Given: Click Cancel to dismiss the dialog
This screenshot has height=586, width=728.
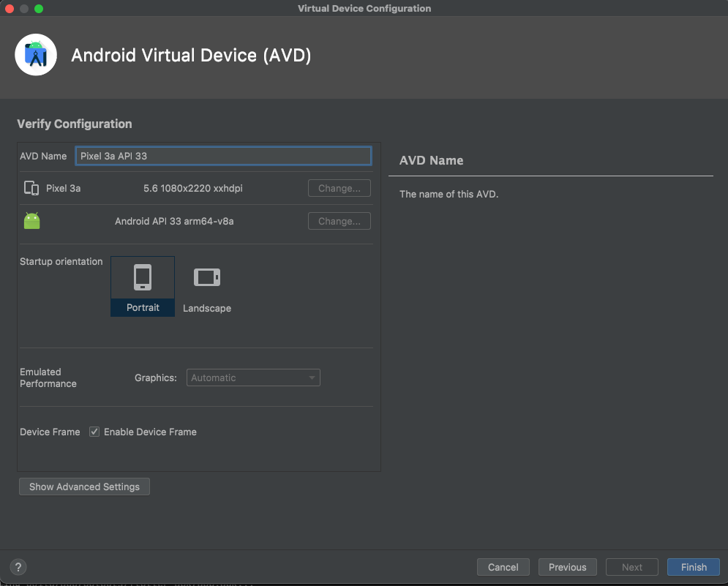Looking at the screenshot, I should (x=503, y=567).
